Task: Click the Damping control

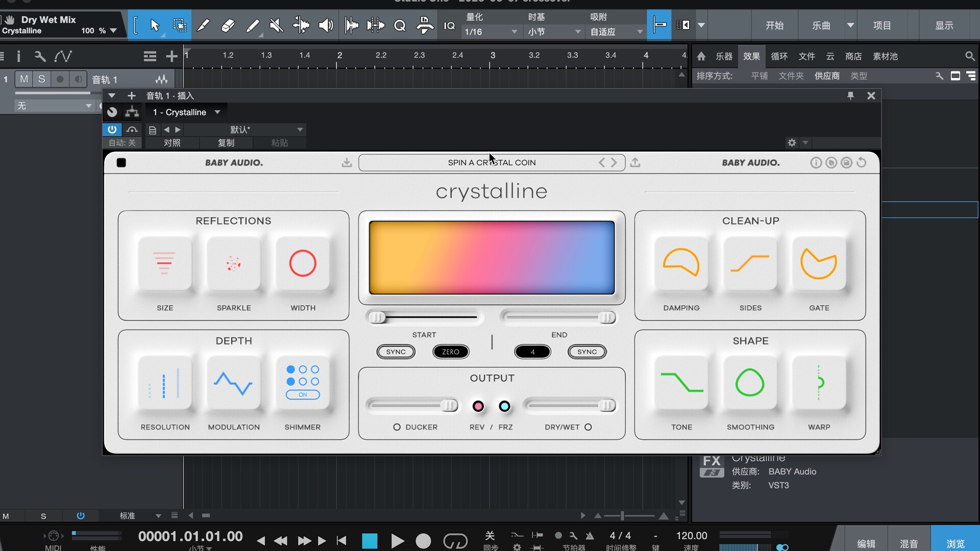Action: [681, 264]
